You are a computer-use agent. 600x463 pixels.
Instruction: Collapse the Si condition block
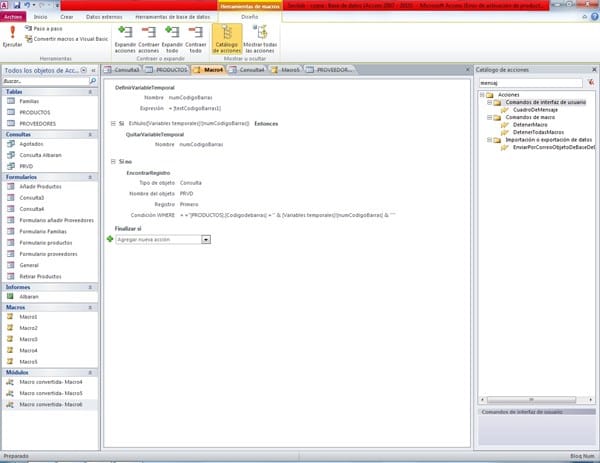(x=111, y=122)
